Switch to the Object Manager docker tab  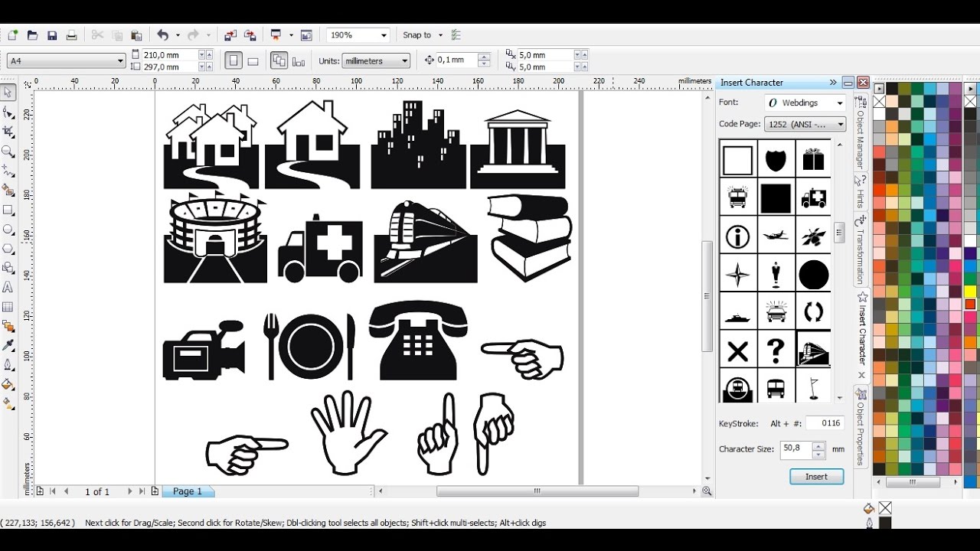860,132
